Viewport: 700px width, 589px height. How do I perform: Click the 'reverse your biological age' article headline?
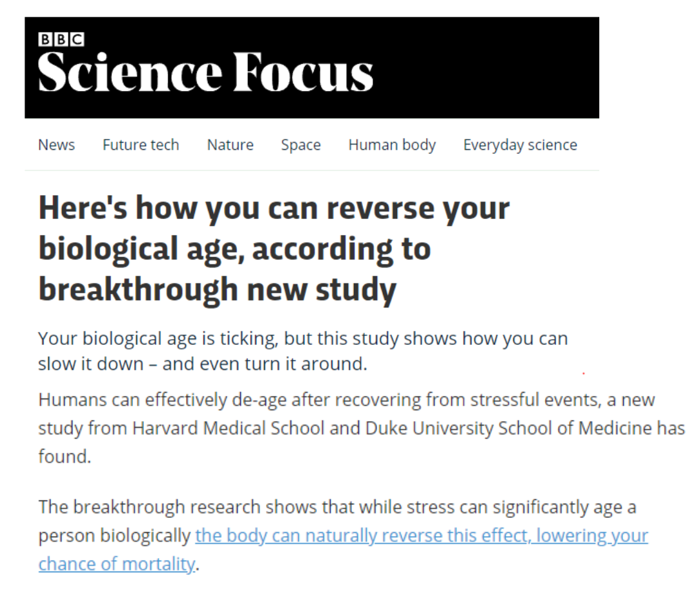(x=274, y=209)
